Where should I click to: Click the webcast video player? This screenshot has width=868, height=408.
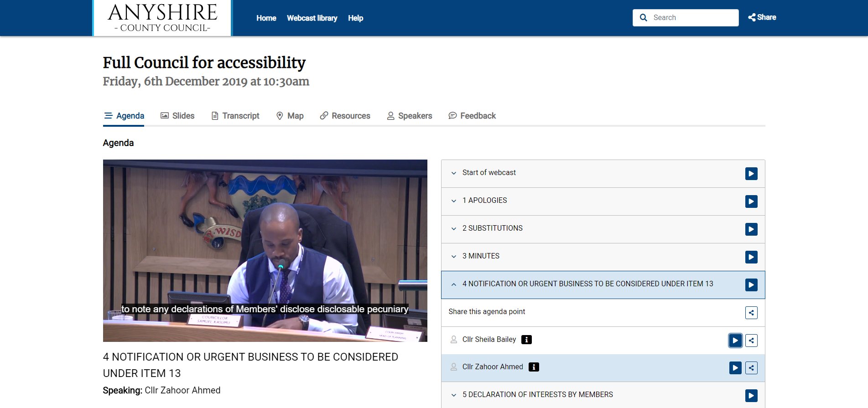tap(265, 251)
